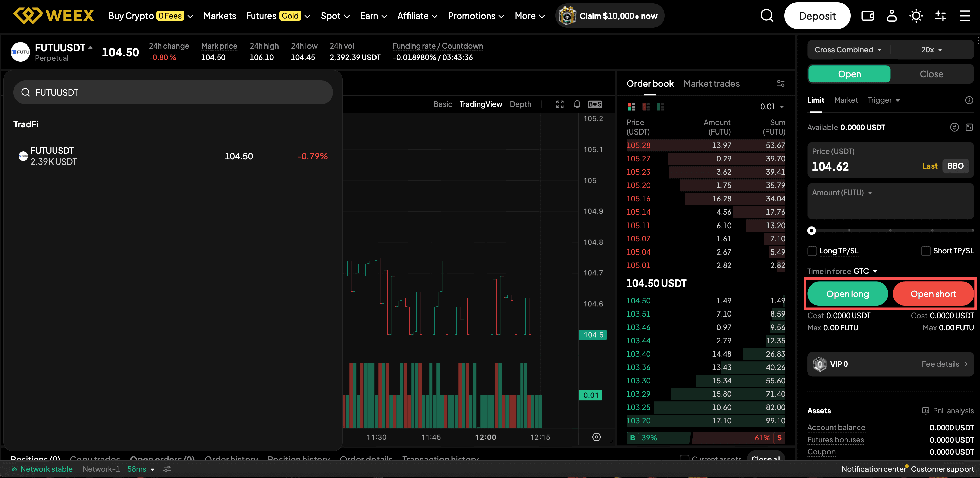The width and height of the screenshot is (980, 478).
Task: Click the price alert bell icon
Action: (577, 104)
